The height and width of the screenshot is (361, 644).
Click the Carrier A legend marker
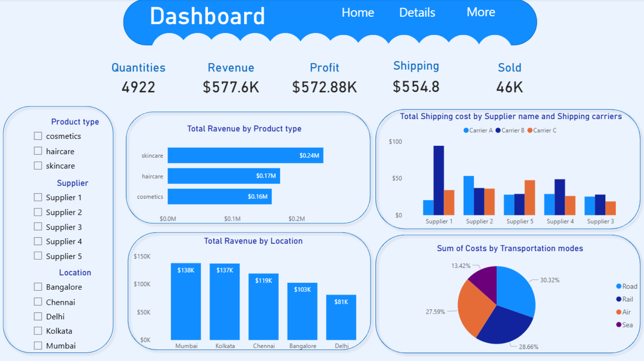(466, 130)
